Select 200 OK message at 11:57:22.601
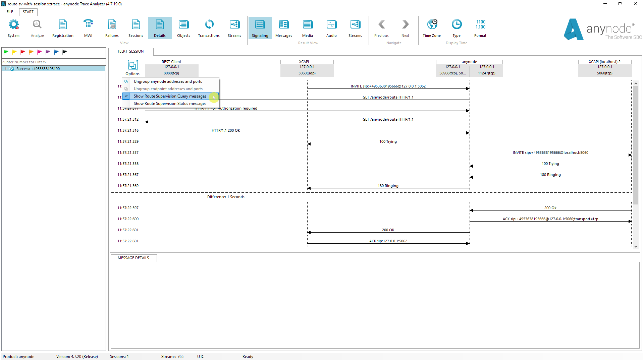 tap(388, 230)
